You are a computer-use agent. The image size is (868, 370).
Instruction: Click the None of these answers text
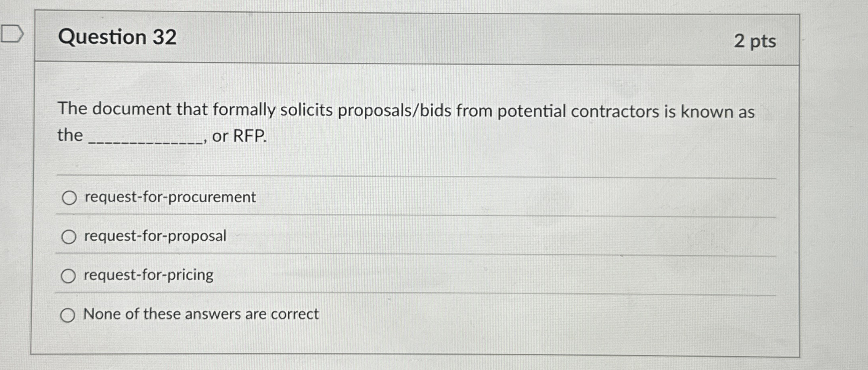[x=200, y=314]
